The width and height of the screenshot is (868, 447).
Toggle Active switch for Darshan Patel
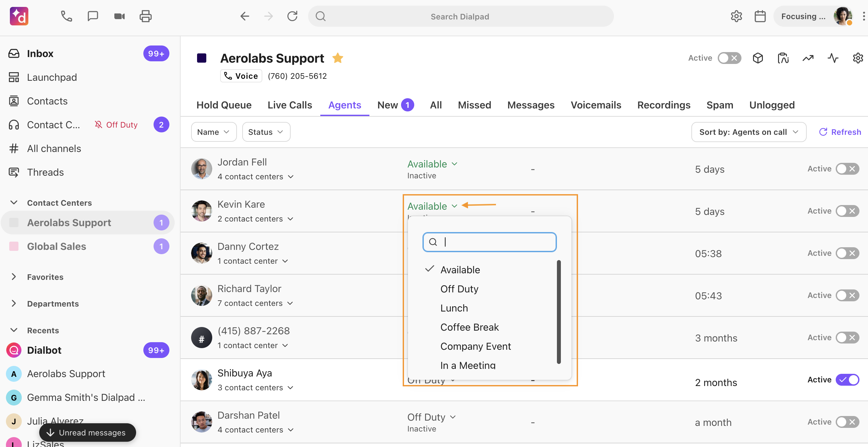pyautogui.click(x=847, y=422)
